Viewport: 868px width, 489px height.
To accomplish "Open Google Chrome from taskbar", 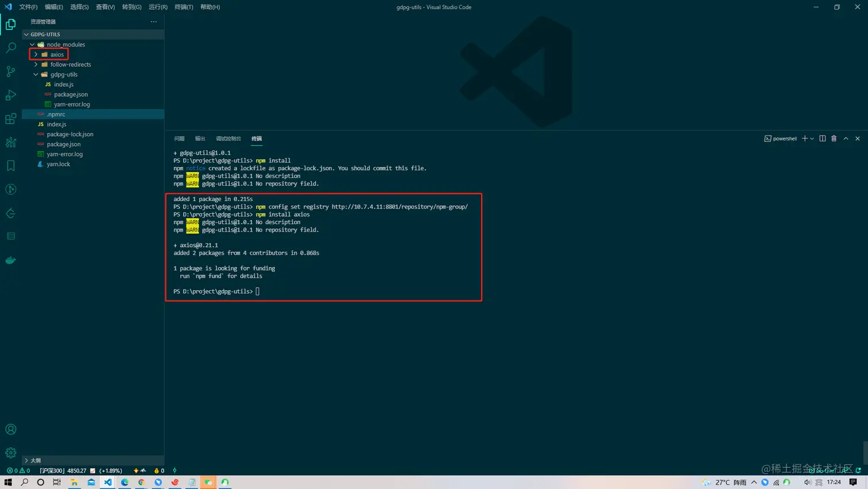I will 141,482.
